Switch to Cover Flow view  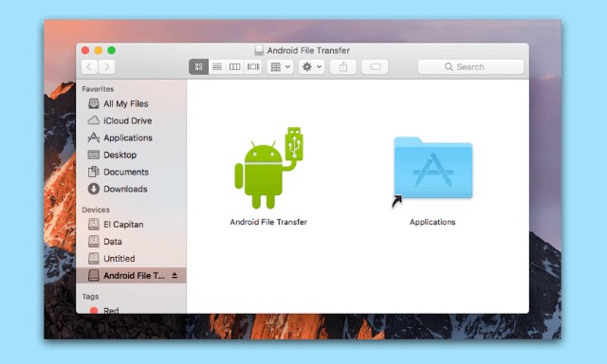253,67
